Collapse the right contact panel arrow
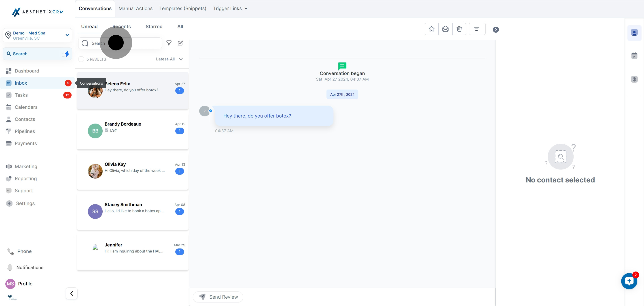 496,30
